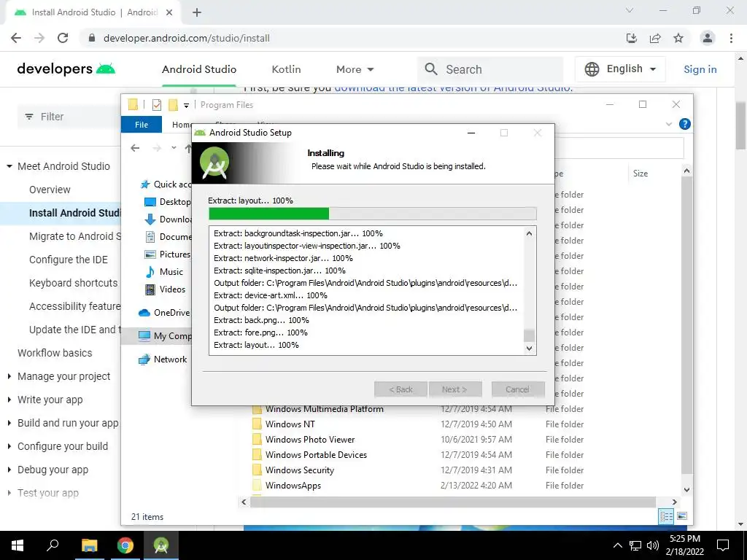Expand Manage your project section
The width and height of the screenshot is (747, 560).
tap(9, 377)
